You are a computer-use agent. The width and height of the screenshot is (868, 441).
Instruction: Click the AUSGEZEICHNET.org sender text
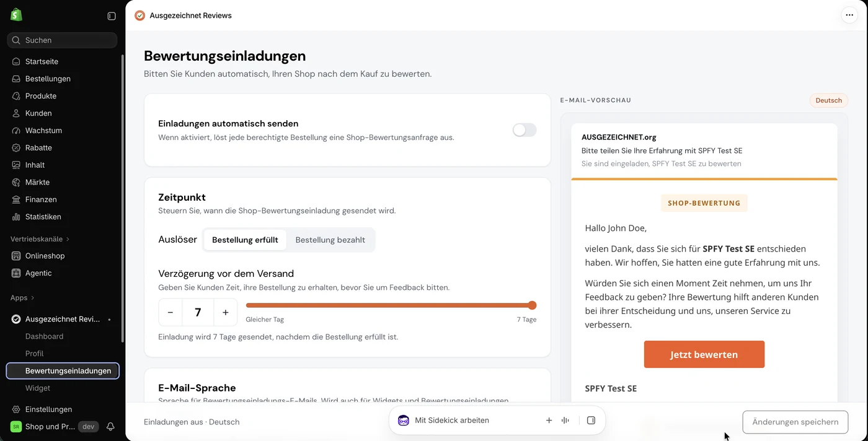pyautogui.click(x=619, y=138)
